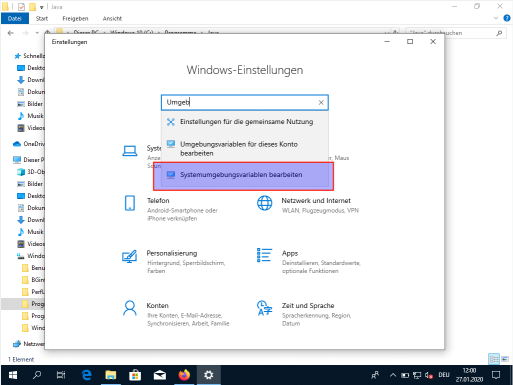Open Netzwerk und Internet globe icon
The width and height of the screenshot is (513, 385).
point(265,203)
